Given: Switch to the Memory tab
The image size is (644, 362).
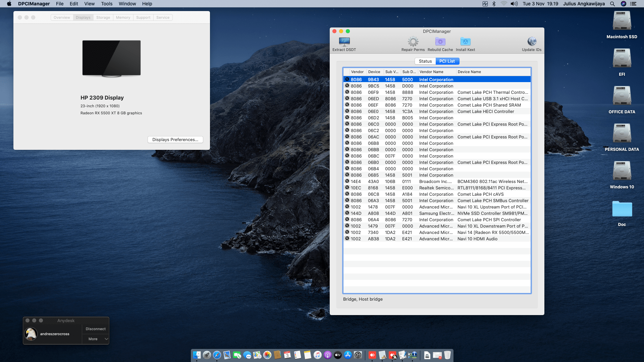Looking at the screenshot, I should click(x=123, y=17).
